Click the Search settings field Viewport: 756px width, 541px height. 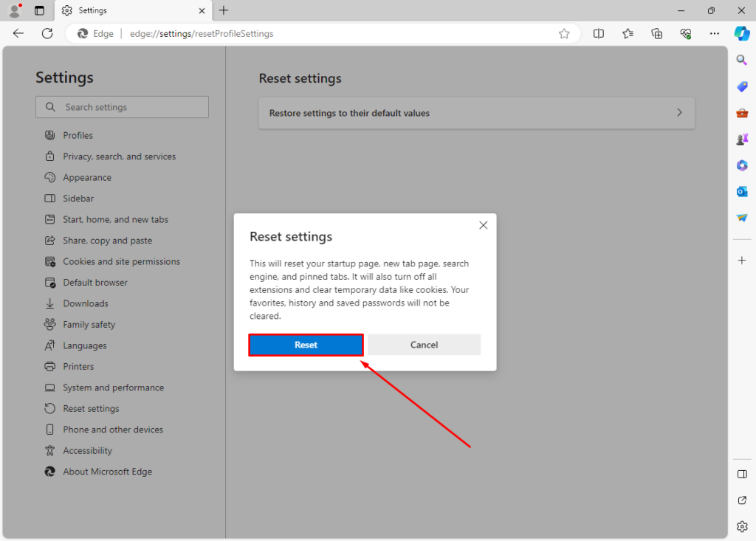coord(122,106)
